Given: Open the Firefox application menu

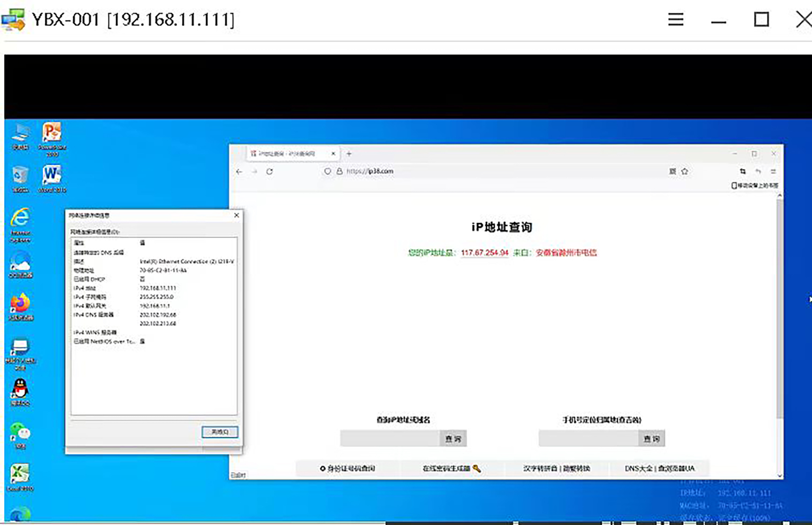Looking at the screenshot, I should [773, 171].
